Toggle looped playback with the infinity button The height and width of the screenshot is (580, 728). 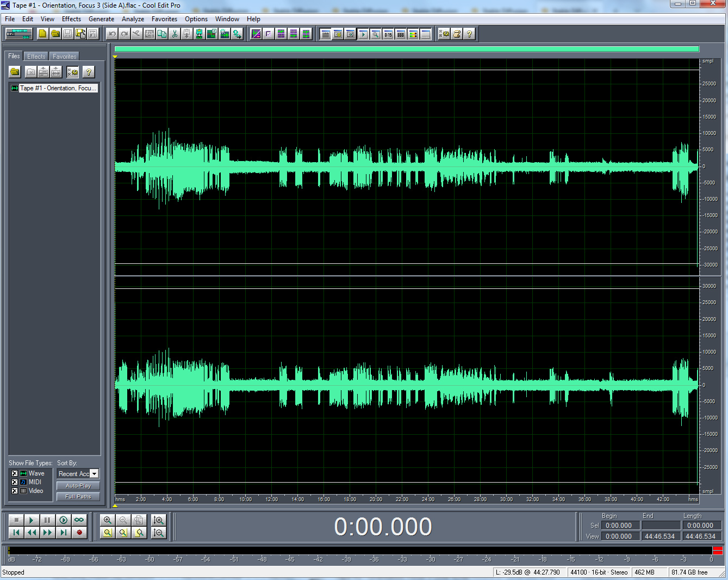tap(79, 520)
